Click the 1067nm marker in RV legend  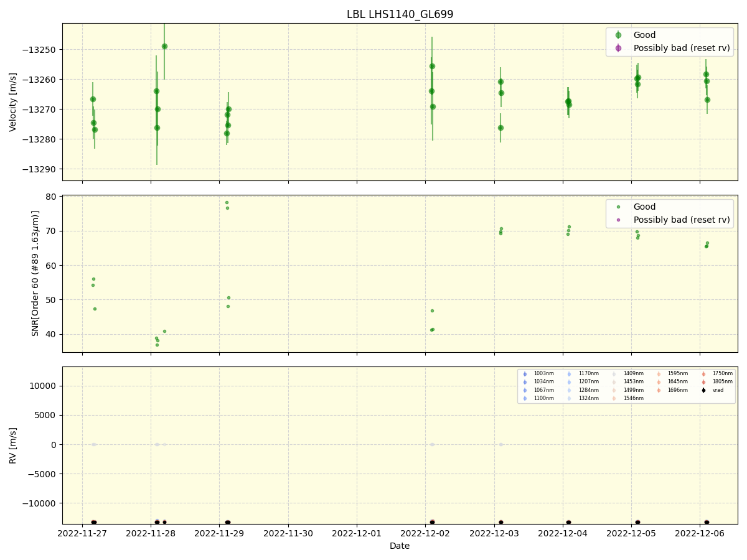[x=525, y=390]
